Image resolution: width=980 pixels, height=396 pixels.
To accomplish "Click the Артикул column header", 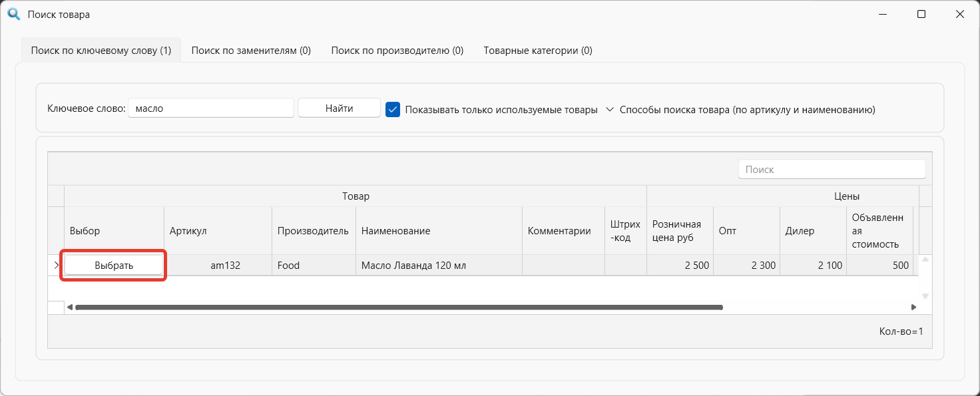I will tap(218, 231).
